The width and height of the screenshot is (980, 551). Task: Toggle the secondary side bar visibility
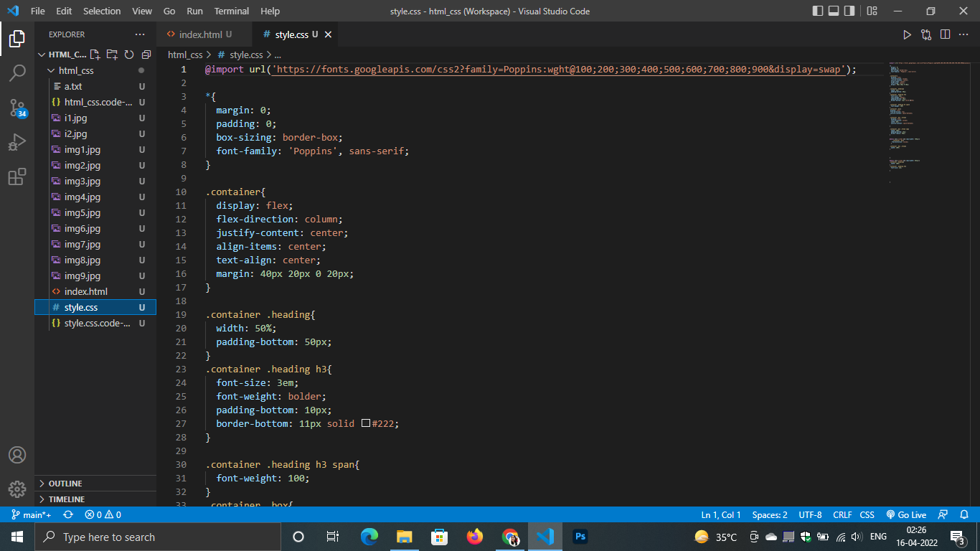(x=849, y=11)
